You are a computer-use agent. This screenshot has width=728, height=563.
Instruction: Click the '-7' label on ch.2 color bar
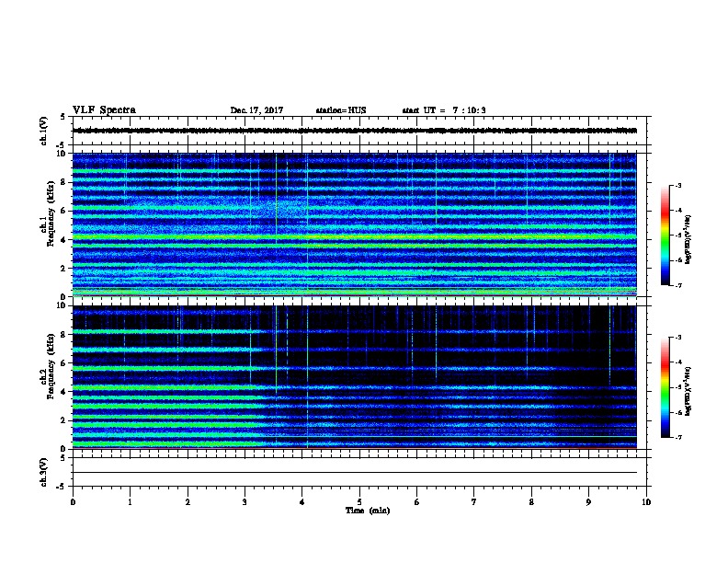(x=677, y=438)
